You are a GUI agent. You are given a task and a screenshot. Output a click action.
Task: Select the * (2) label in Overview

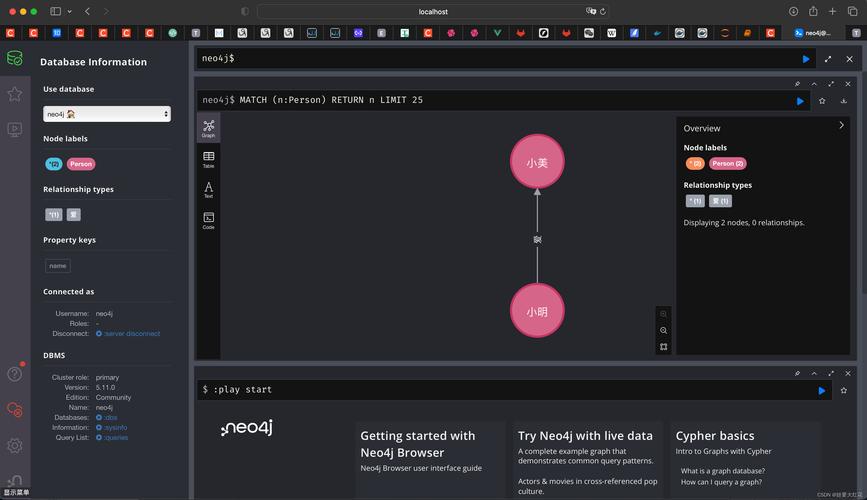tap(695, 163)
